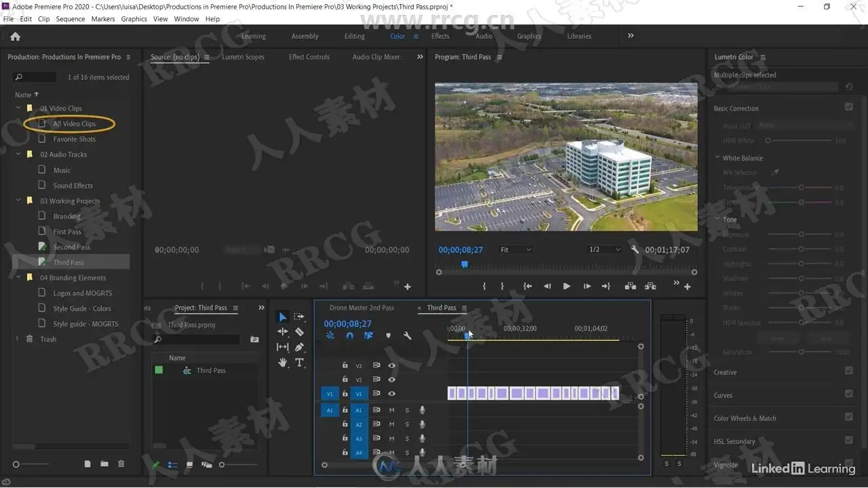Open the Sequence menu

(x=71, y=19)
